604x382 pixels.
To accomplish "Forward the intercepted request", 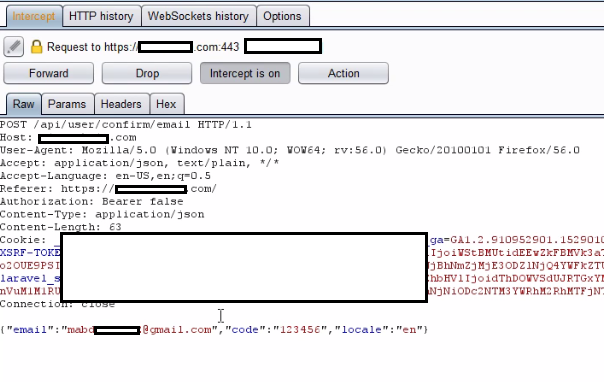I will pos(49,73).
